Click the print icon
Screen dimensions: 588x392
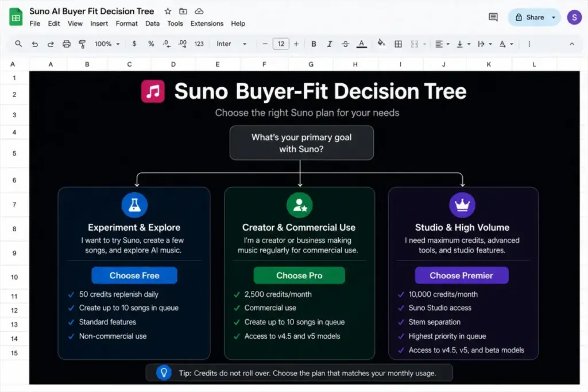tap(67, 44)
